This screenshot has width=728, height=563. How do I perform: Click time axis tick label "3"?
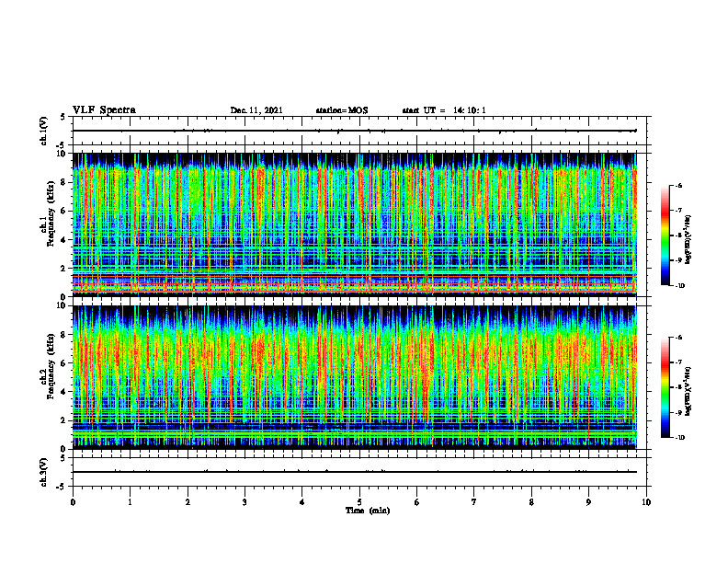point(245,502)
